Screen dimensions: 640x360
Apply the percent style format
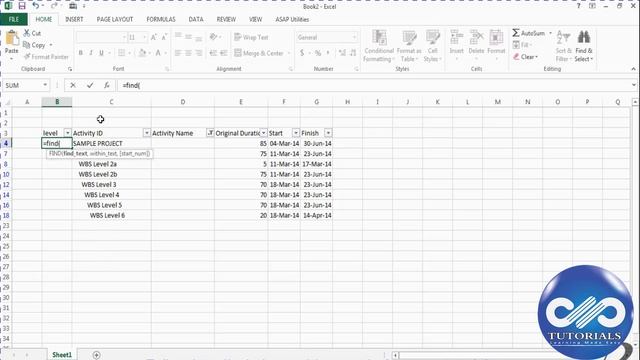[318, 53]
